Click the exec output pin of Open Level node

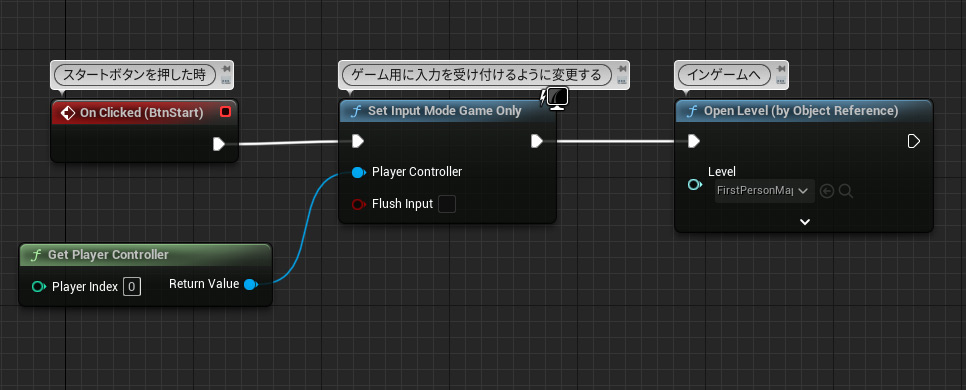(x=914, y=142)
